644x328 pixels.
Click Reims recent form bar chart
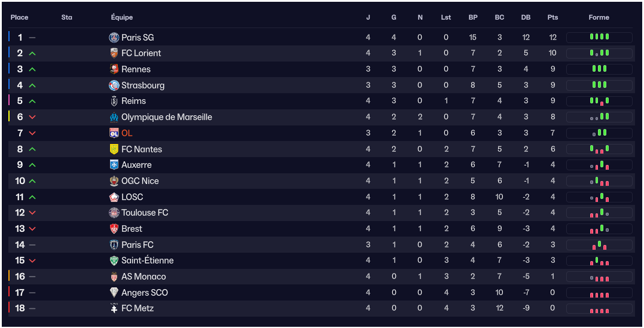click(x=599, y=101)
